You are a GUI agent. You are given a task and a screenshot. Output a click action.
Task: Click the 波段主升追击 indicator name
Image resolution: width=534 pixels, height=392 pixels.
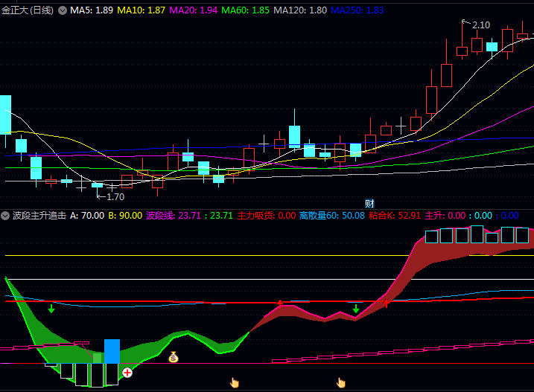point(39,216)
